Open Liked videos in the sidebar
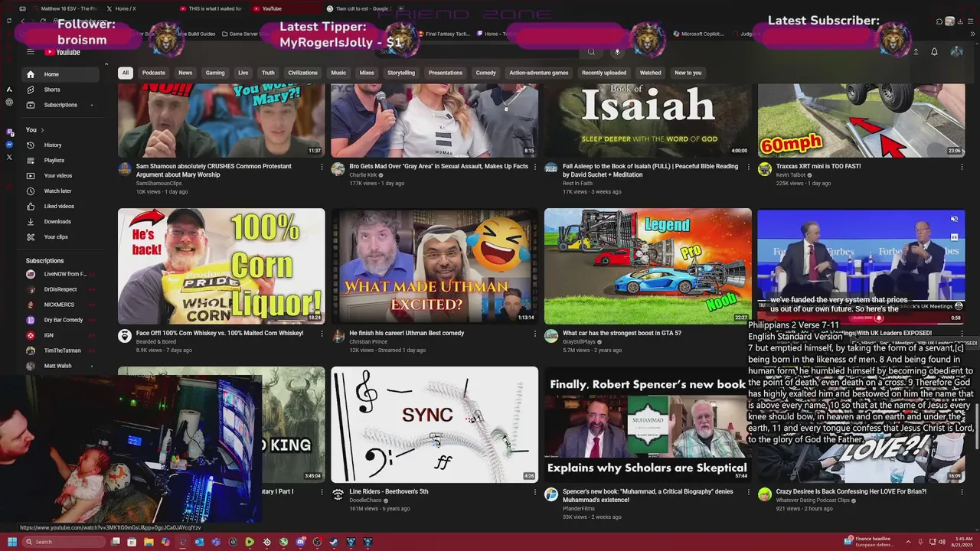 (x=60, y=206)
